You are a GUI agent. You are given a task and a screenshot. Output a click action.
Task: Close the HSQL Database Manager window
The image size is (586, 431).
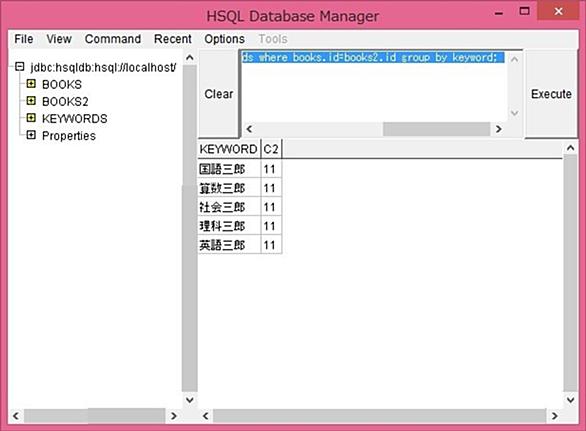[x=558, y=11]
